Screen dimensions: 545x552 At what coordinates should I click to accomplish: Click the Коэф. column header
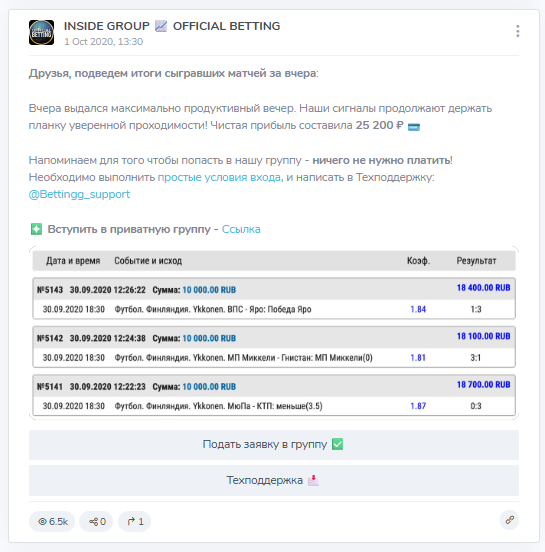419,261
